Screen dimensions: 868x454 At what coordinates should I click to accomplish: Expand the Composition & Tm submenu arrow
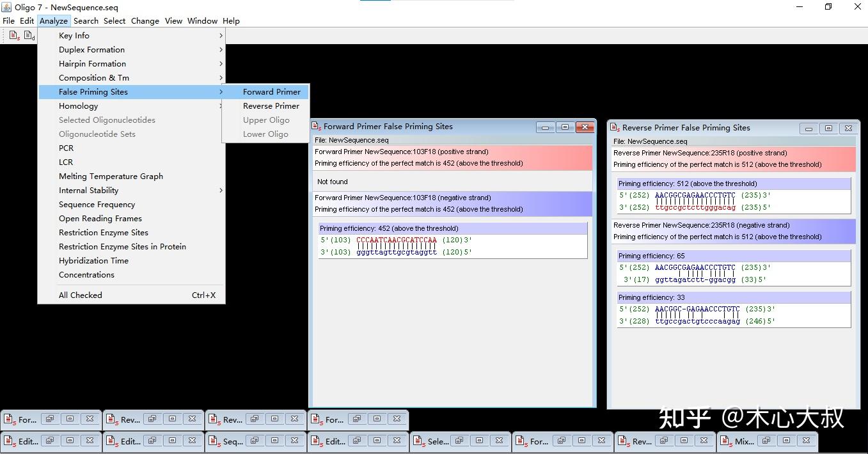pyautogui.click(x=221, y=78)
